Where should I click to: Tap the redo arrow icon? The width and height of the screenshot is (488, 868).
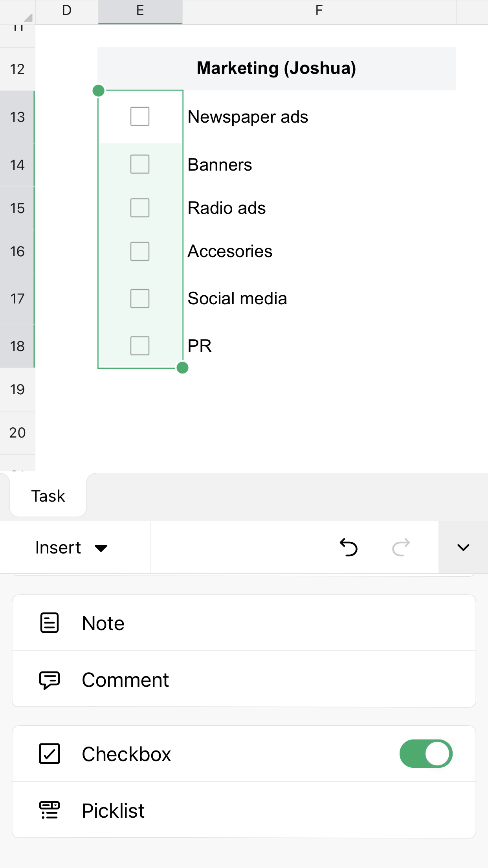click(401, 547)
